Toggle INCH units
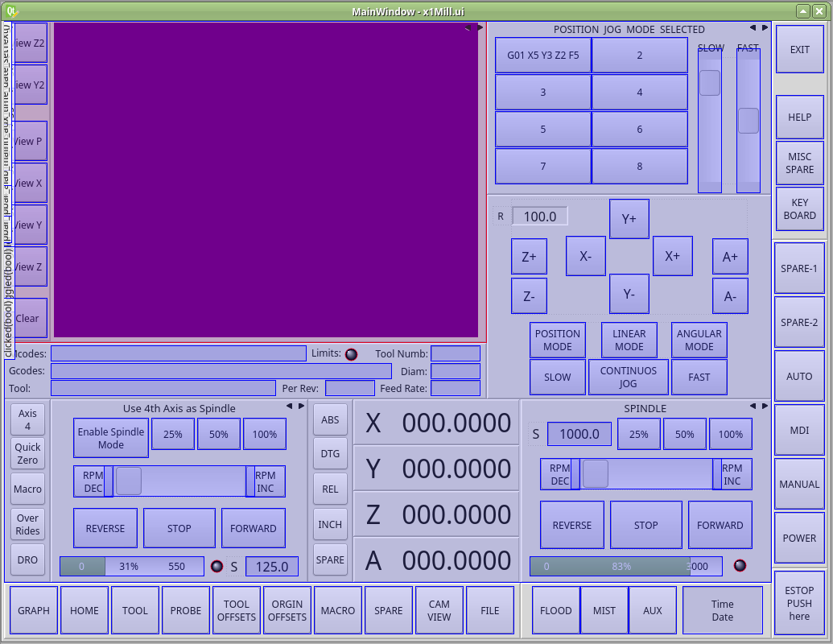833x644 pixels. pos(330,524)
